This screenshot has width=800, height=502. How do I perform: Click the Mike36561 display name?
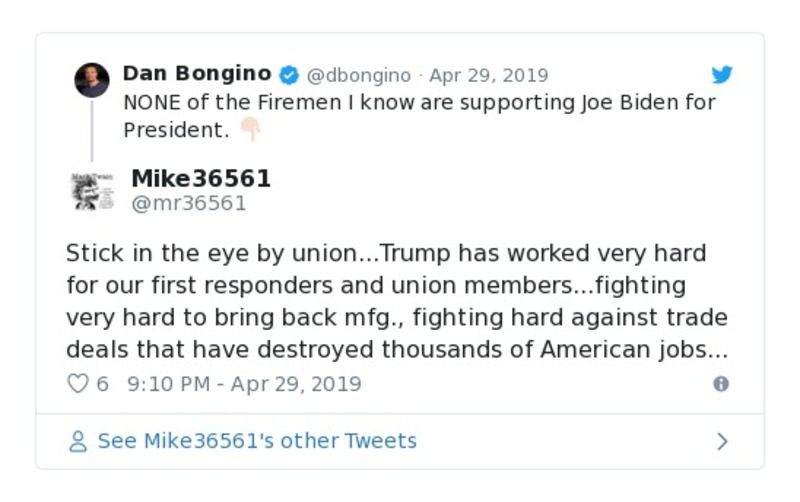(201, 178)
